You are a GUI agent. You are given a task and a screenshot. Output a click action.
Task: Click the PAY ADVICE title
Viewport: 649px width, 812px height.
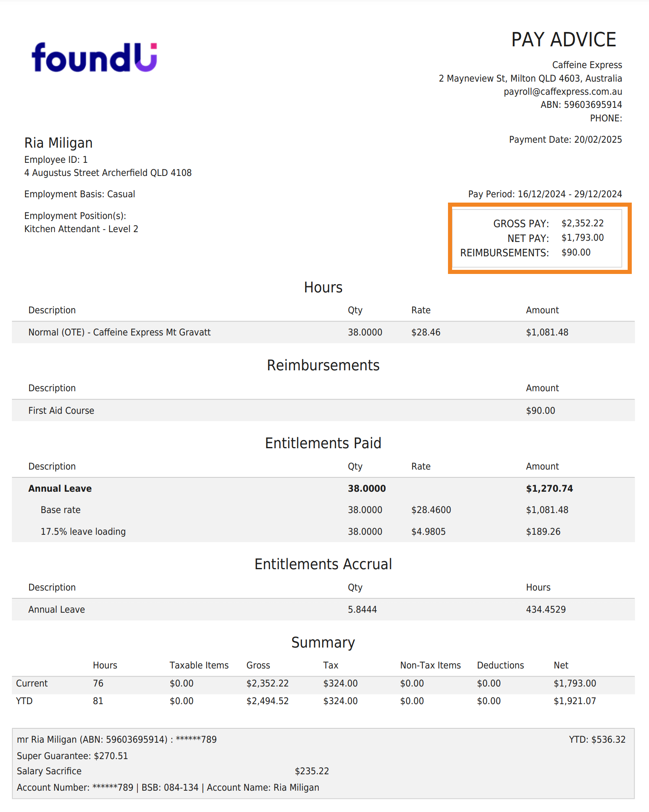point(563,40)
